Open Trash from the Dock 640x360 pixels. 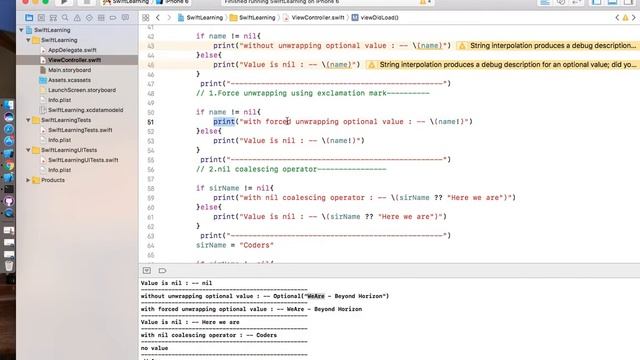pyautogui.click(x=9, y=266)
